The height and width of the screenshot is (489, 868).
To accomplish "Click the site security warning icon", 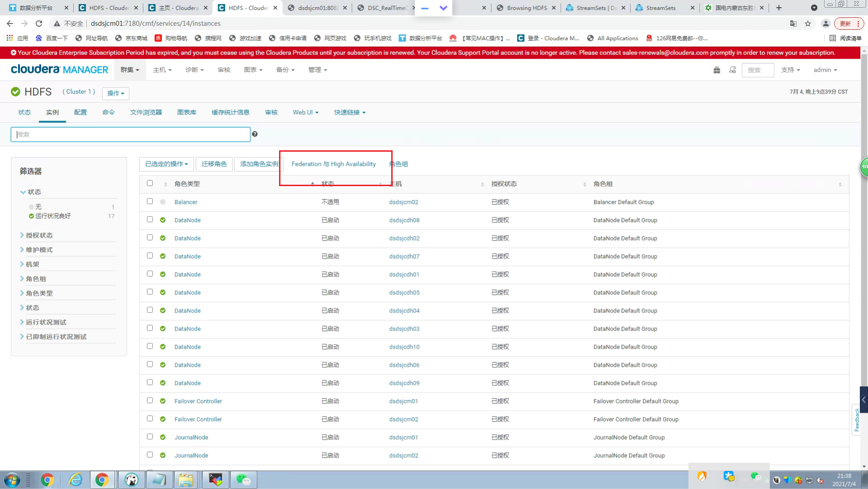I will click(x=57, y=24).
